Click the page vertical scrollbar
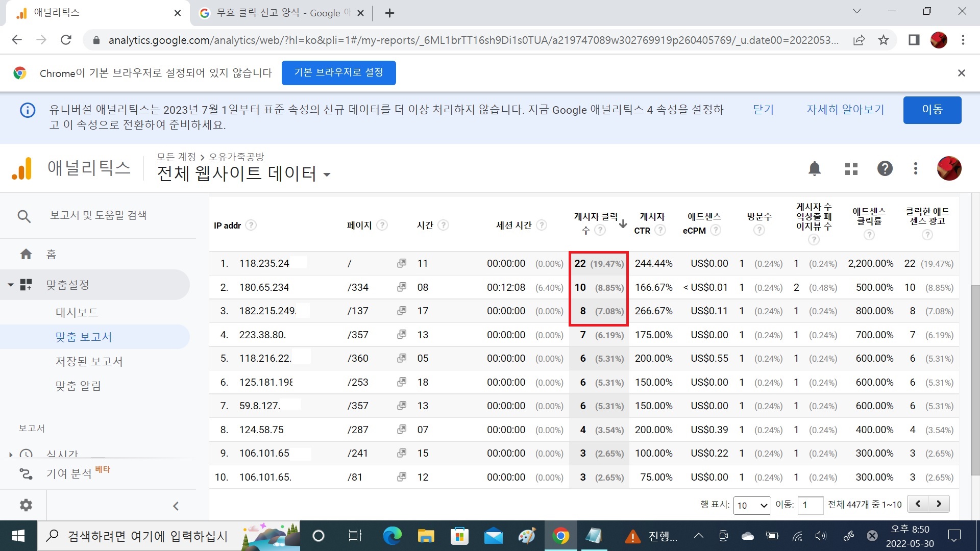 tap(975, 380)
